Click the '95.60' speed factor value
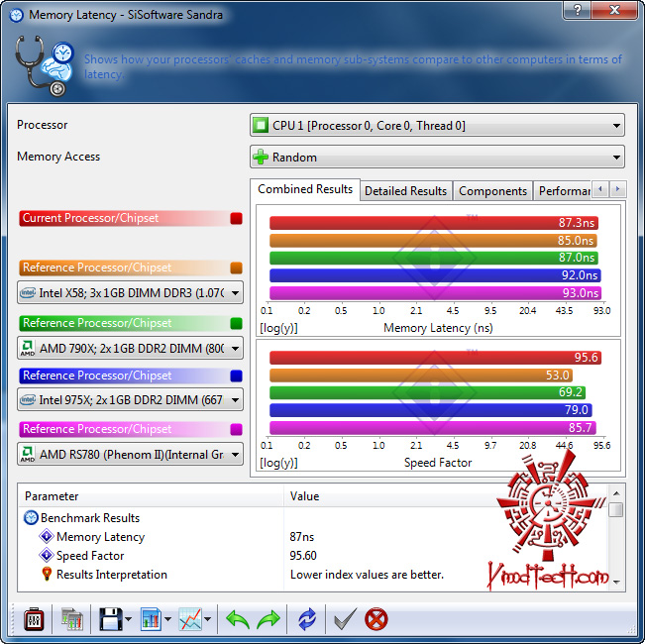 tap(303, 556)
